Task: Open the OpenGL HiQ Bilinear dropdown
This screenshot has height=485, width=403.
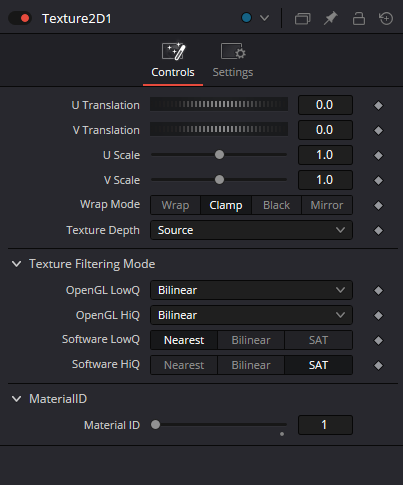Action: click(251, 315)
